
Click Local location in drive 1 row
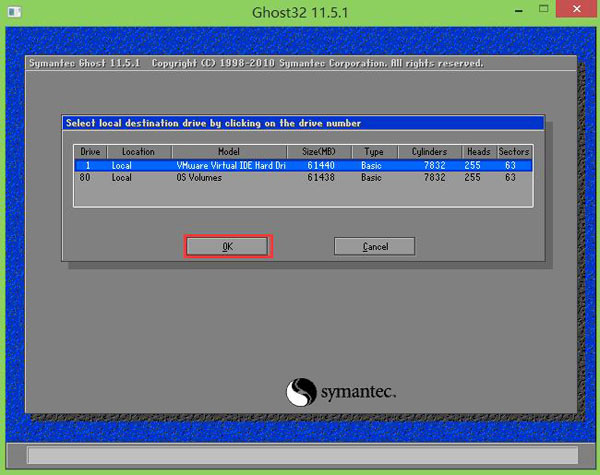(x=122, y=165)
